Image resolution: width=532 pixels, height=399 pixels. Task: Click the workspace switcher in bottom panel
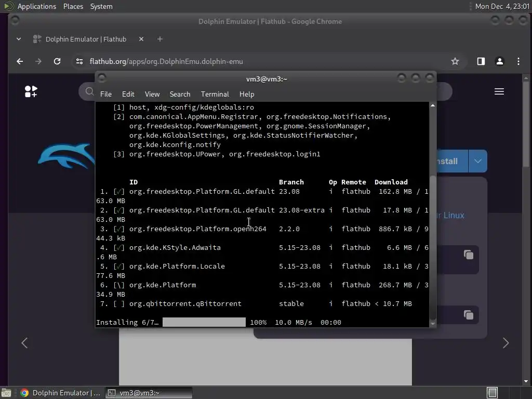point(492,393)
